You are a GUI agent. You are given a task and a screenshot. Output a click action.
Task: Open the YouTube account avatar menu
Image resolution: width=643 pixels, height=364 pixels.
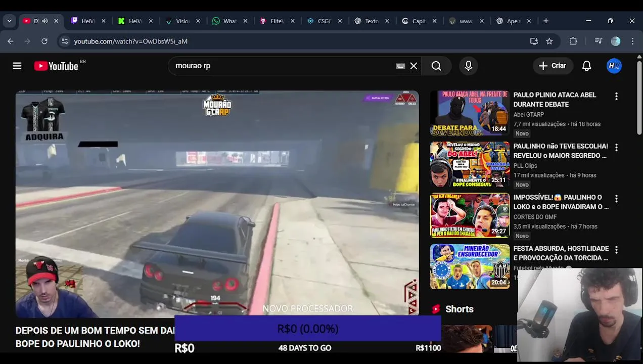614,66
